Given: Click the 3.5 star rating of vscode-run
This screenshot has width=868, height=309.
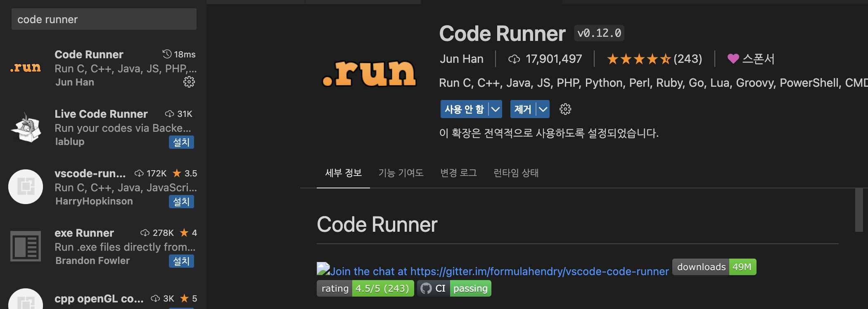Looking at the screenshot, I should click(x=185, y=173).
